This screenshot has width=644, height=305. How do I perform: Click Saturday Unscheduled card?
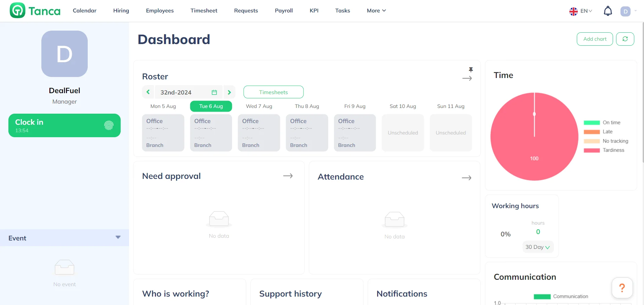[x=403, y=133]
